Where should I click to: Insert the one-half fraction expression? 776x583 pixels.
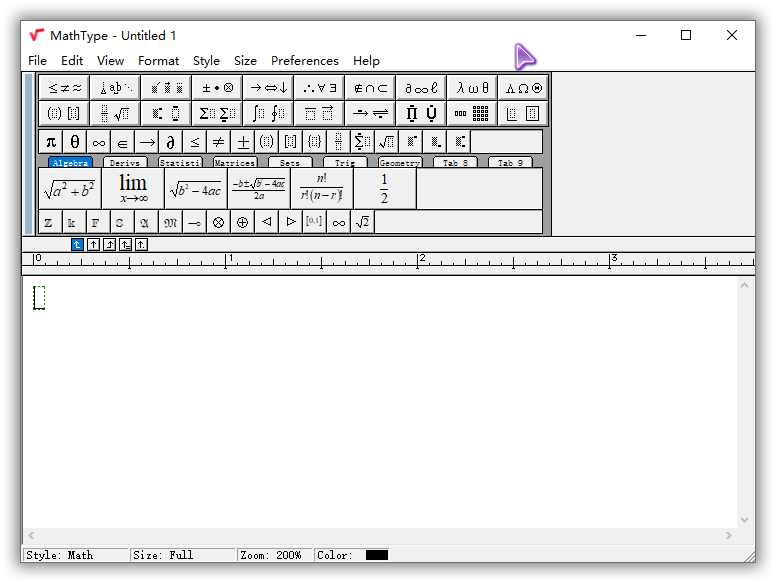(384, 189)
